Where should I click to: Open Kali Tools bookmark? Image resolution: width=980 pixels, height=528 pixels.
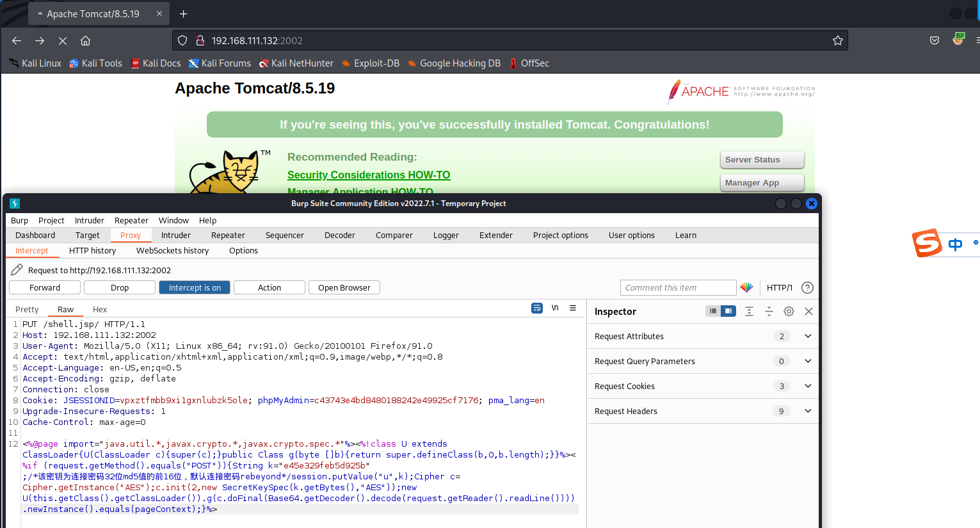click(95, 63)
